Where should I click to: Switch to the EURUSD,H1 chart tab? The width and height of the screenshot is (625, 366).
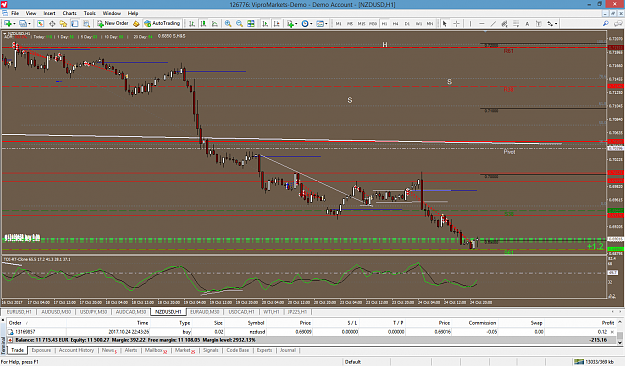[x=19, y=312]
